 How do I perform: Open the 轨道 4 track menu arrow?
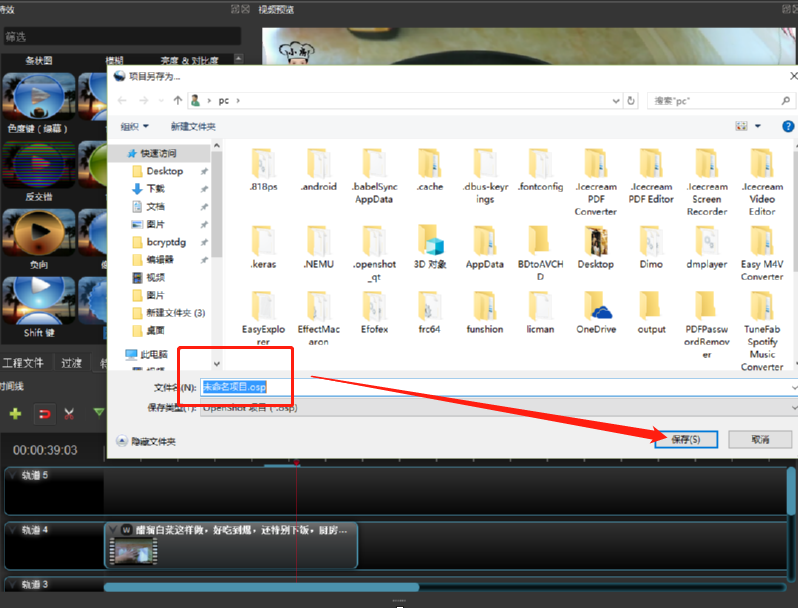coord(13,530)
